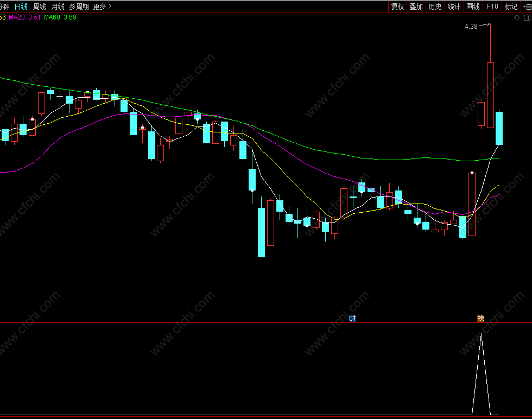Image resolution: width=532 pixels, height=419 pixels.
Task: Select the MA60: 3.69 indicator label
Action: [60, 17]
